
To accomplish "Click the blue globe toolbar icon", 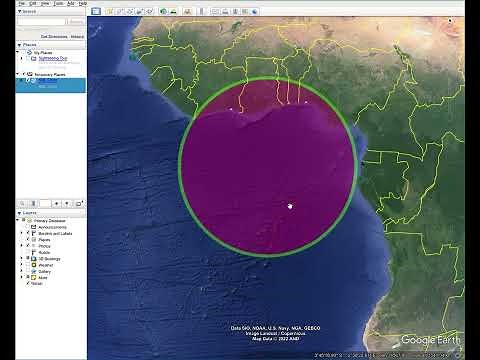I will coord(255,11).
